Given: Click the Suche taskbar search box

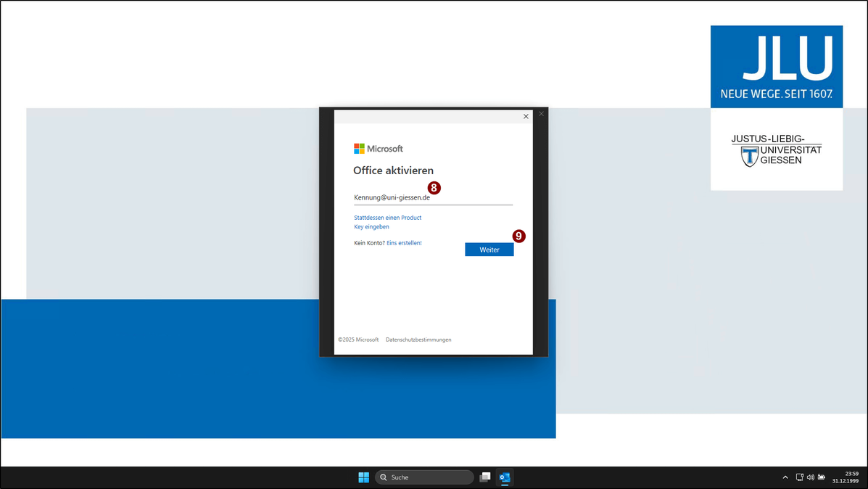Looking at the screenshot, I should (x=424, y=477).
